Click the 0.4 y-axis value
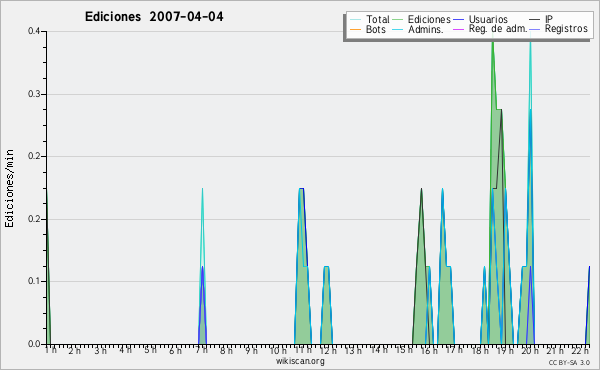The height and width of the screenshot is (370, 600). (x=34, y=31)
